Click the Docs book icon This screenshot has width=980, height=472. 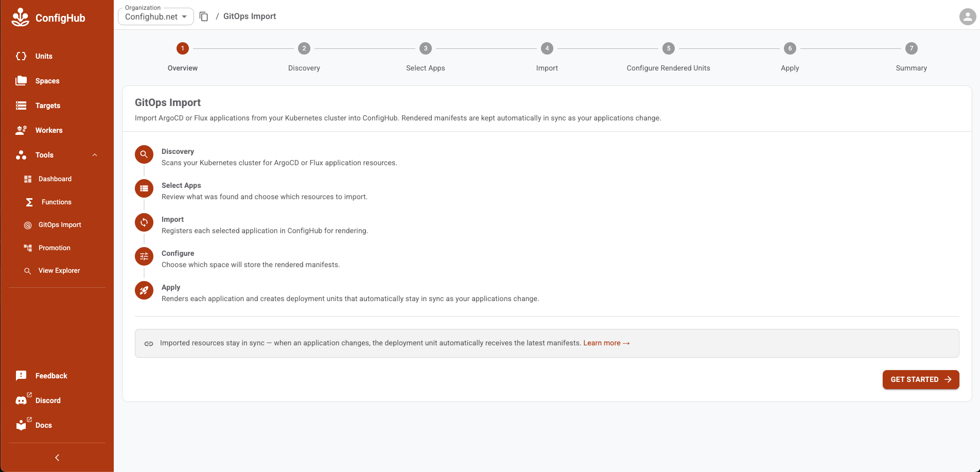[x=21, y=425]
